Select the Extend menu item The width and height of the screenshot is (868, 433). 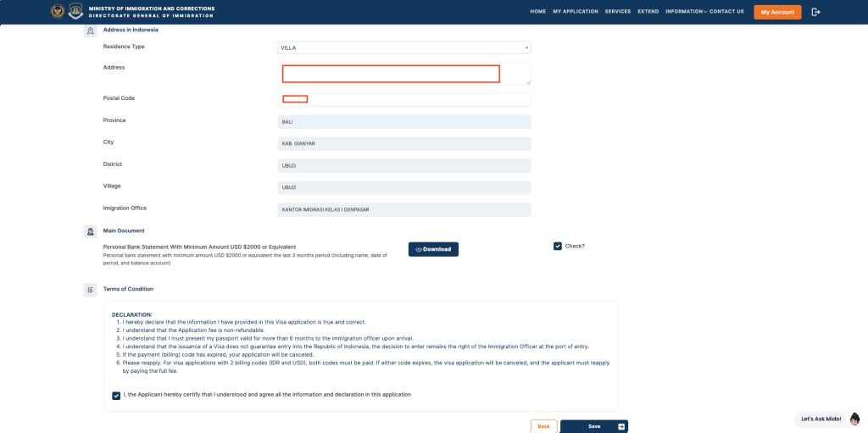648,12
